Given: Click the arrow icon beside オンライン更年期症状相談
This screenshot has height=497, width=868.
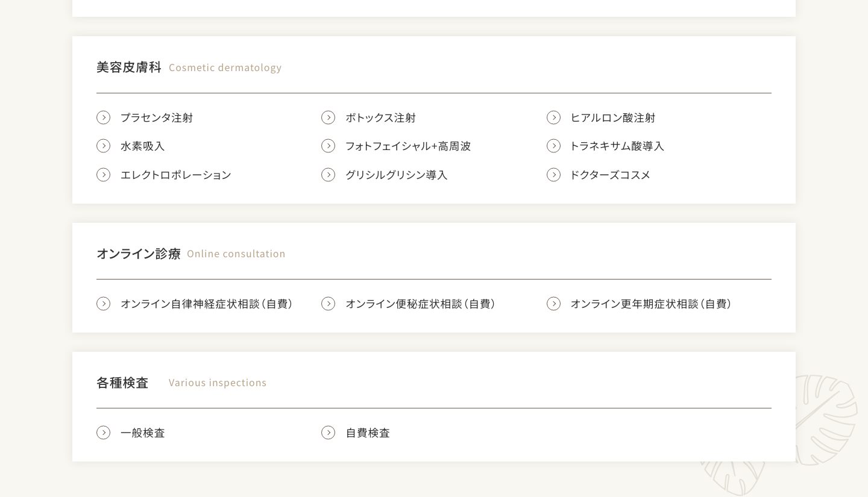Looking at the screenshot, I should click(553, 304).
